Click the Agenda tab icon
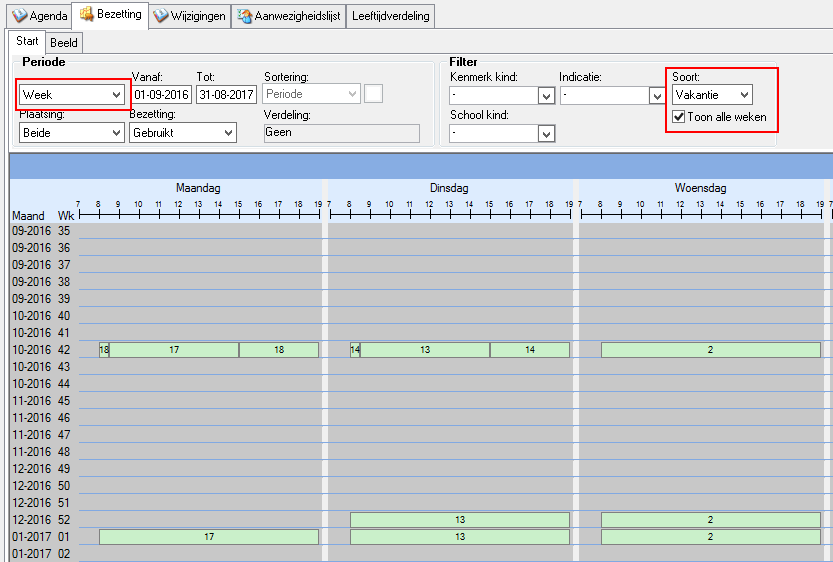 click(19, 16)
